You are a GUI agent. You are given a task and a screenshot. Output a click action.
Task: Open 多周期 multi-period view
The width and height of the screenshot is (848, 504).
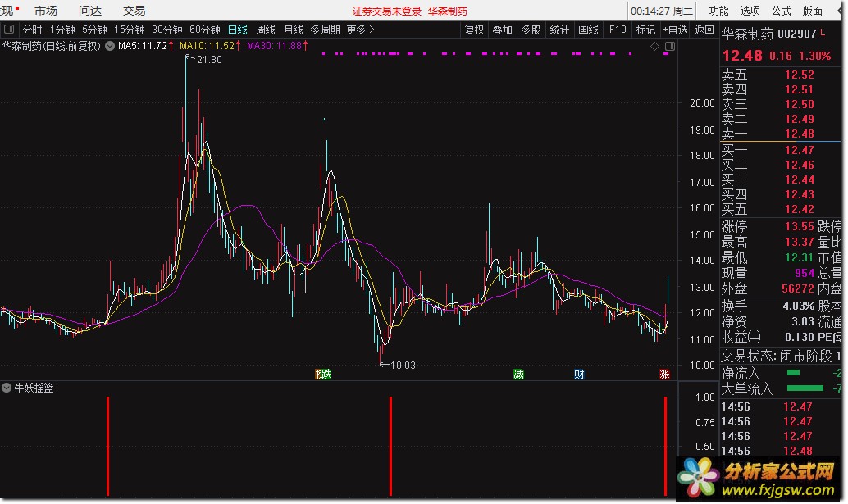click(325, 30)
